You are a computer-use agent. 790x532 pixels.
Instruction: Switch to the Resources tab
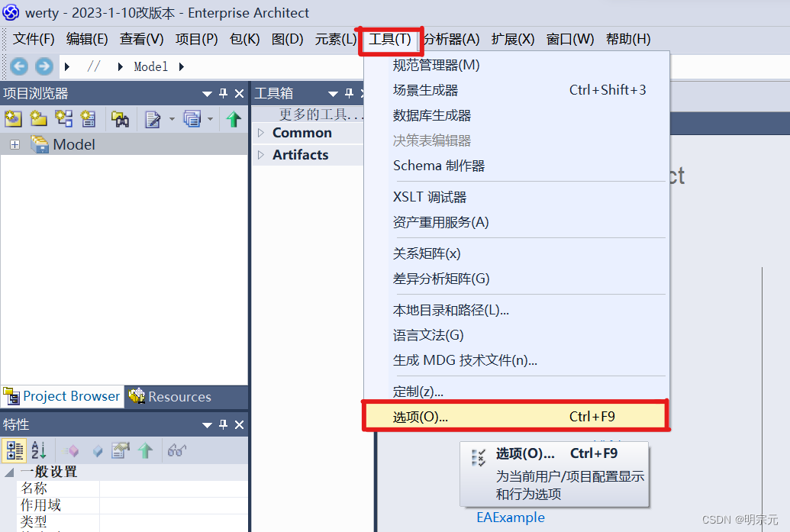(x=169, y=397)
